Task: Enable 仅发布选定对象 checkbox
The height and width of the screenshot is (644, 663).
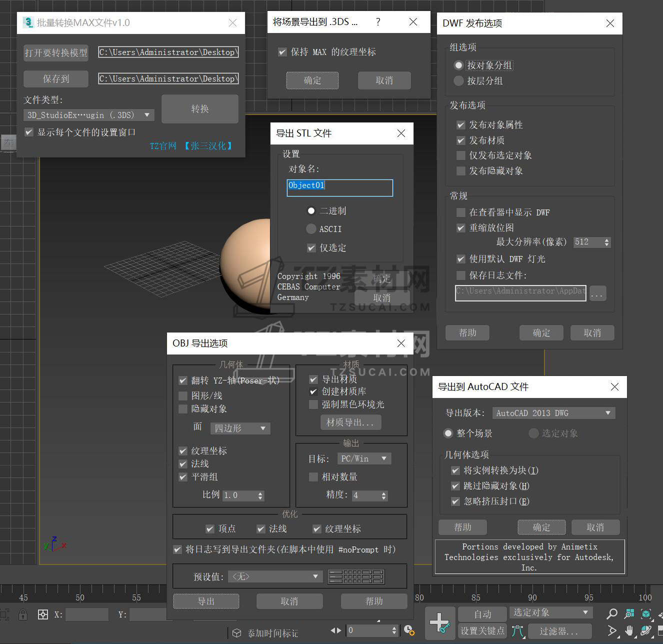Action: [x=461, y=155]
